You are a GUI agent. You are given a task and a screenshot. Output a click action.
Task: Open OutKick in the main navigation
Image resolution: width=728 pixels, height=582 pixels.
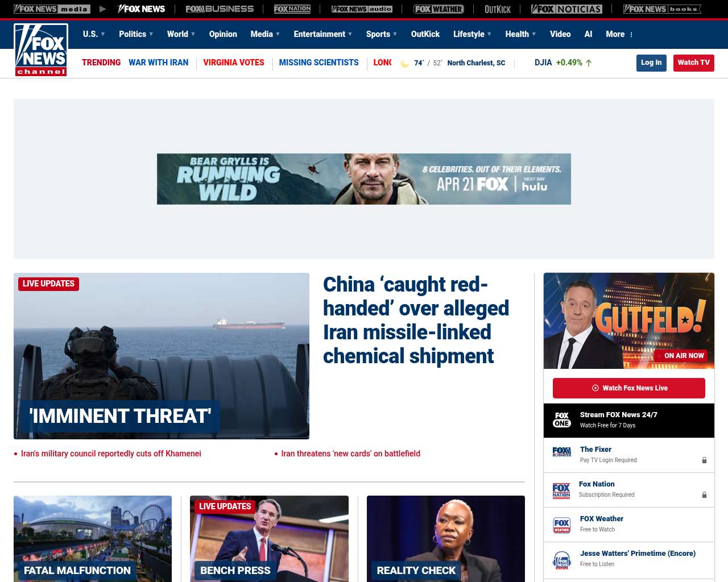point(425,34)
